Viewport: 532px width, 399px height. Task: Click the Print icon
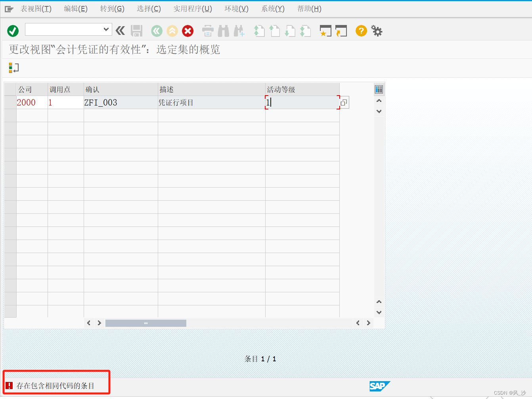pos(208,31)
